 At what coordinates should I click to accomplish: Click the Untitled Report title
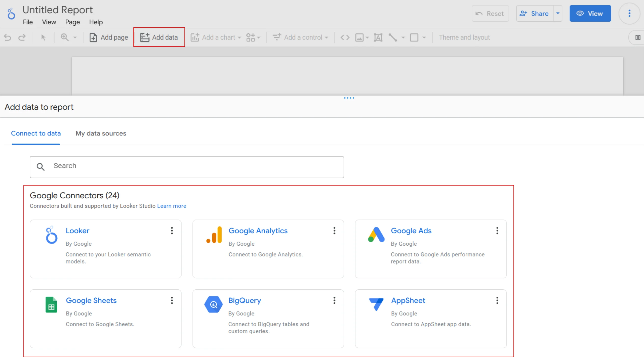click(x=58, y=10)
